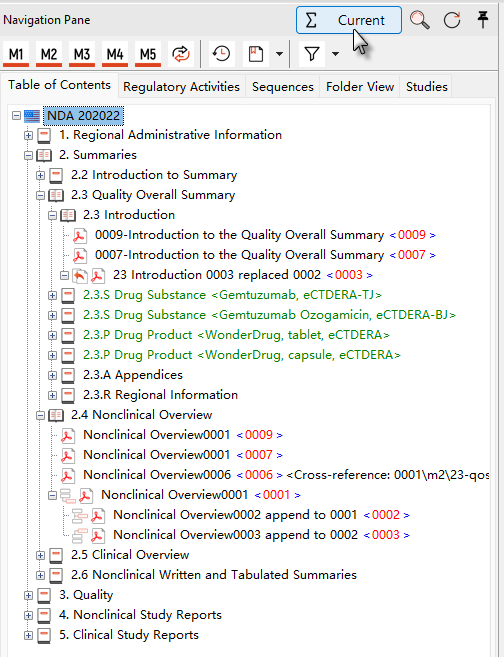The width and height of the screenshot is (504, 657).
Task: Switch to Table of Contents tab
Action: [x=59, y=85]
